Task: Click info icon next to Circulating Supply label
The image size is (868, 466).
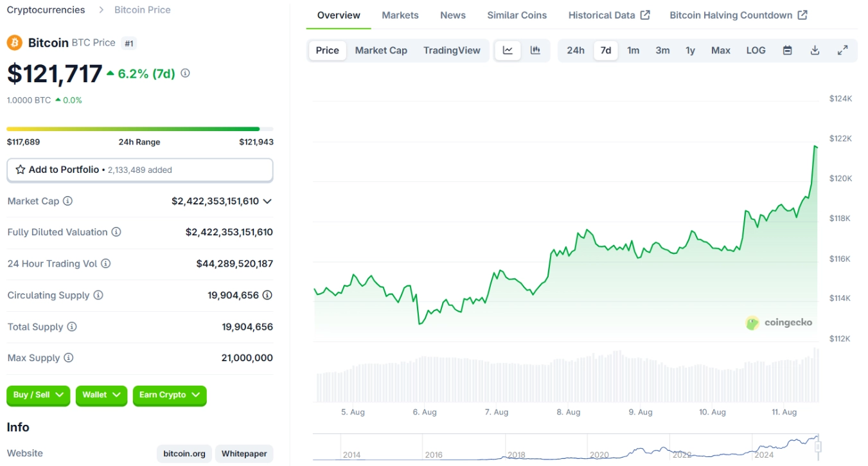Action: click(98, 295)
